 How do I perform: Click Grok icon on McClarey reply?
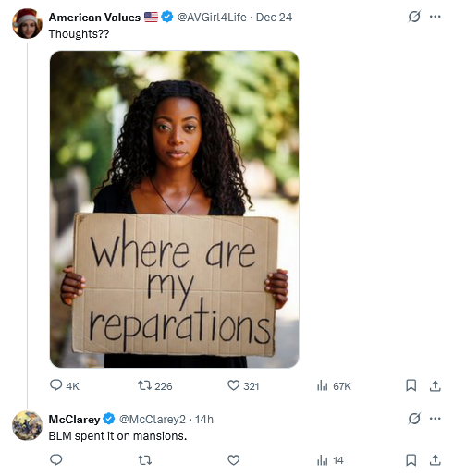414,419
